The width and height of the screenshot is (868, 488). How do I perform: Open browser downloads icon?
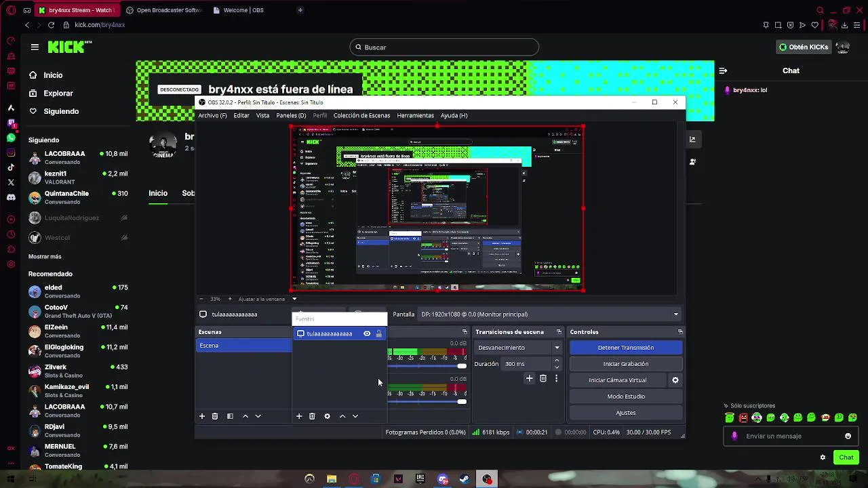click(x=845, y=25)
